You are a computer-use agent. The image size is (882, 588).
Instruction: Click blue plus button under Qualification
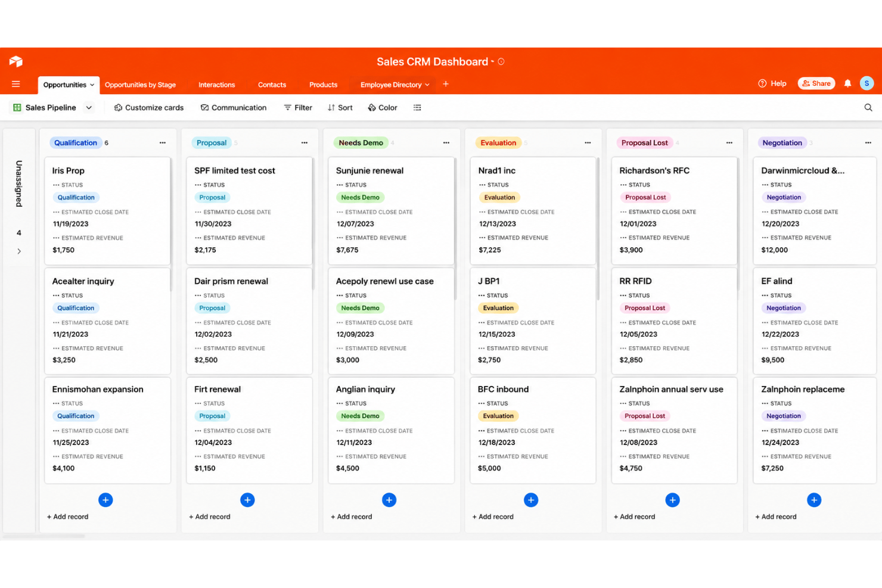[105, 500]
